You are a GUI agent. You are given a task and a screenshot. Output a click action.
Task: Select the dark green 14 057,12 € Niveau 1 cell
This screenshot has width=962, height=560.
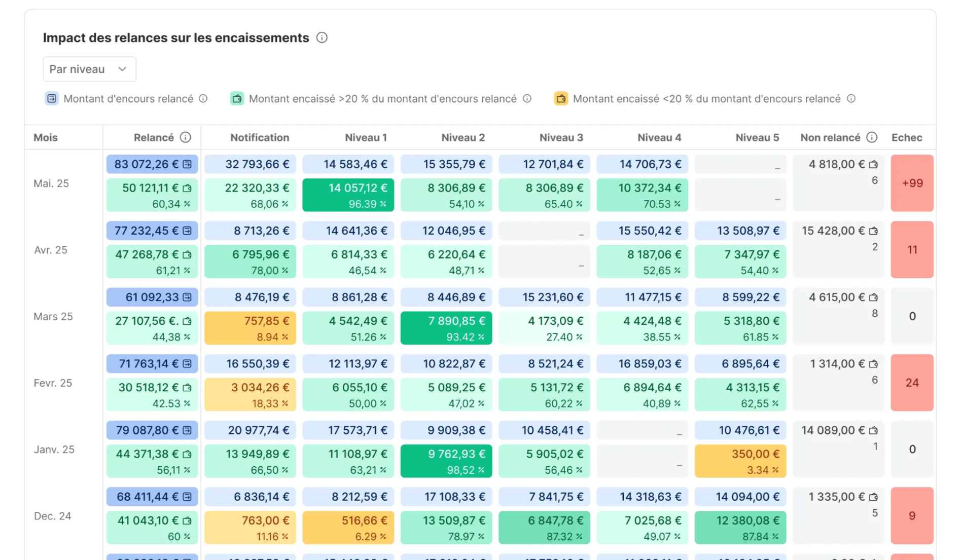click(x=348, y=195)
